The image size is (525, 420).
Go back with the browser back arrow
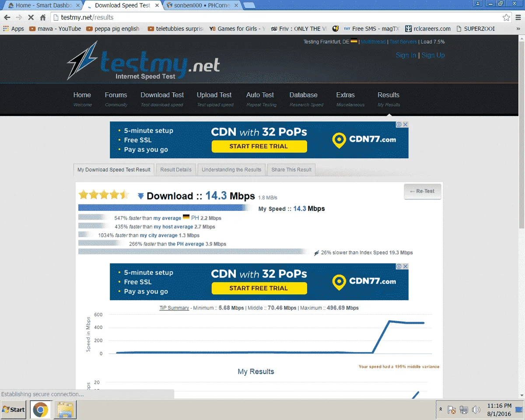[7, 17]
